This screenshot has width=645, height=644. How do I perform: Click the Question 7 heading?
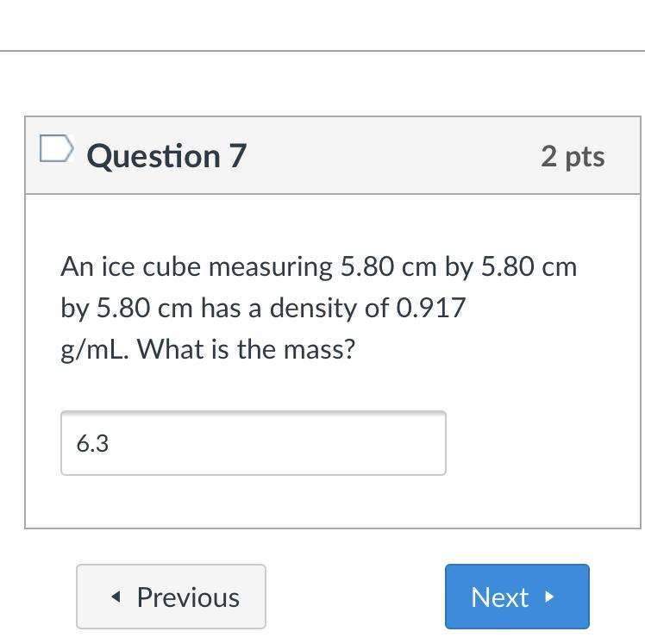(166, 156)
